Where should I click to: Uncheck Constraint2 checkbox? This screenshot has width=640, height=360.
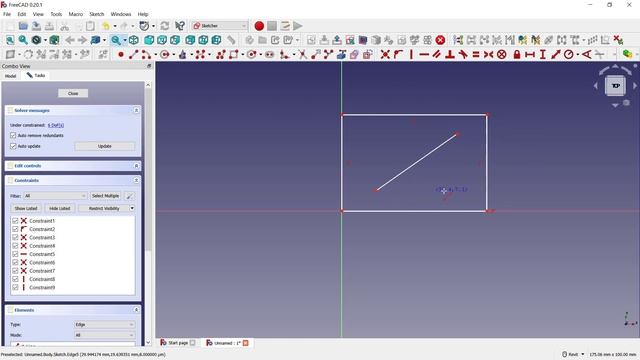(x=15, y=229)
